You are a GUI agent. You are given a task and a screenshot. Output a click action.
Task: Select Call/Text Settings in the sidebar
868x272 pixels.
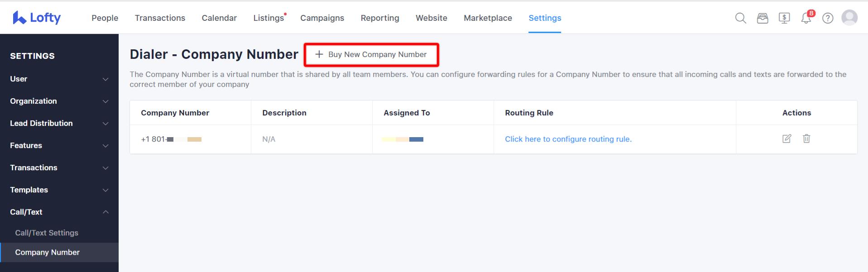(x=47, y=233)
